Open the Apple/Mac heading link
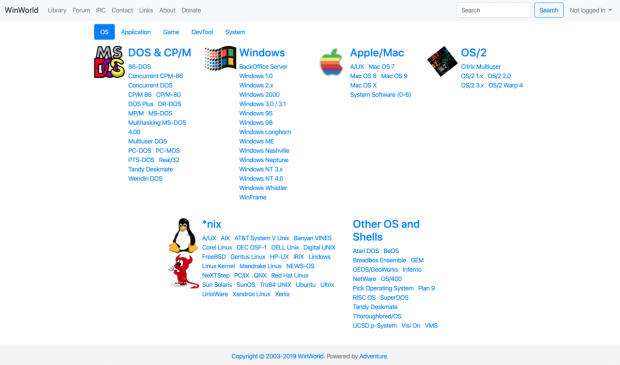Viewport: 620px width, 365px height. (377, 53)
